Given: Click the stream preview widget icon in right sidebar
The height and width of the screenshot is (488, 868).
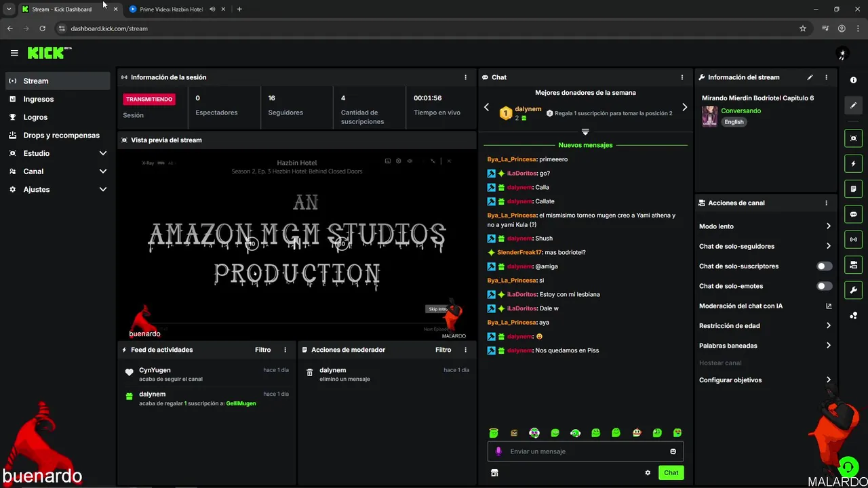Looking at the screenshot, I should [853, 138].
